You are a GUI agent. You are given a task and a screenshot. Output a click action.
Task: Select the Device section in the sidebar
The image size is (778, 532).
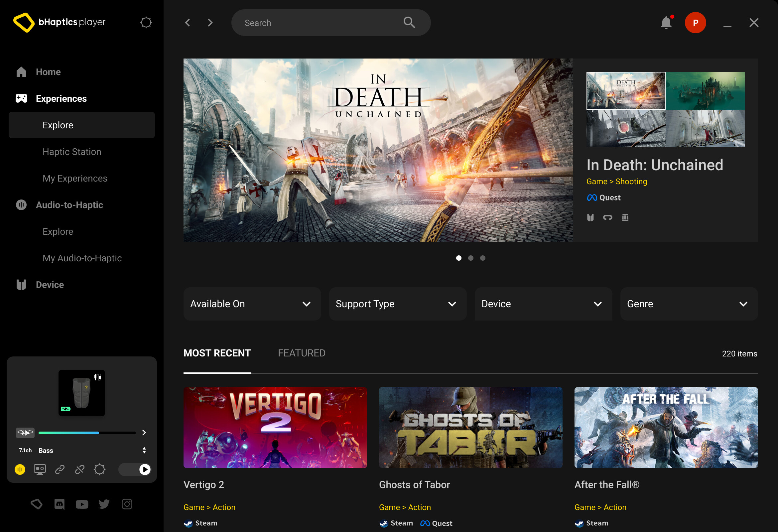(50, 285)
